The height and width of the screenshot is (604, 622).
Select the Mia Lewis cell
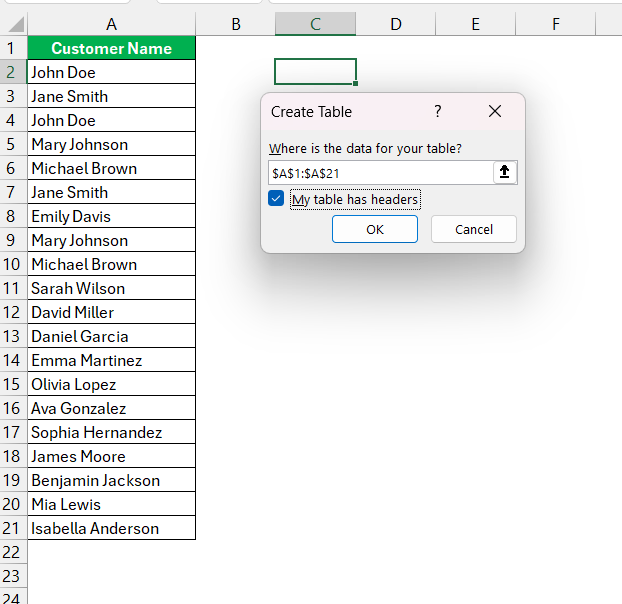click(111, 504)
